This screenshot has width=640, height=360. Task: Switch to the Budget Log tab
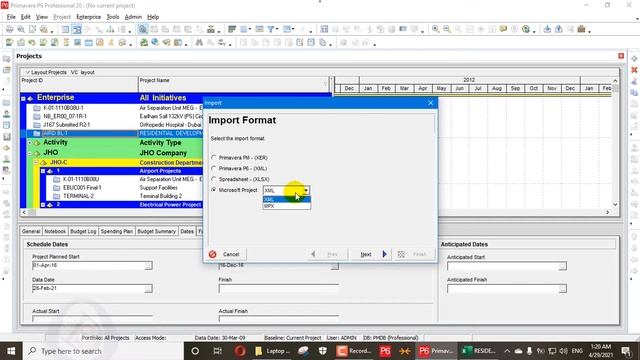click(x=83, y=231)
